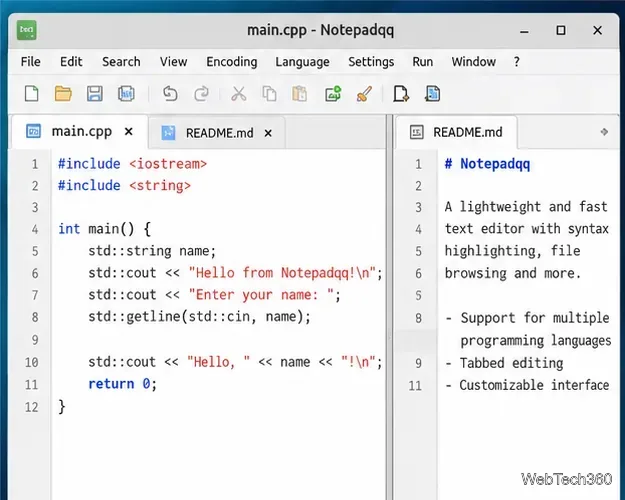Image resolution: width=625 pixels, height=500 pixels.
Task: Click the 'A lightweight and fast' line
Action: [x=526, y=207]
